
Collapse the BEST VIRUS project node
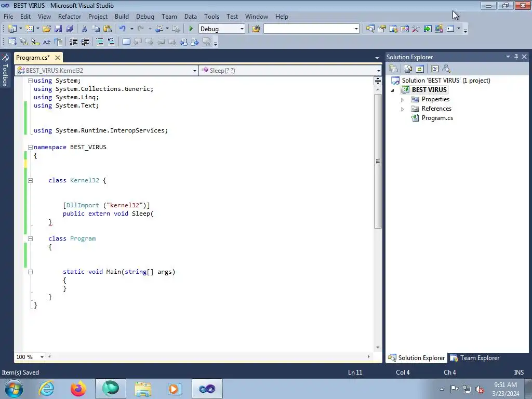coord(393,90)
